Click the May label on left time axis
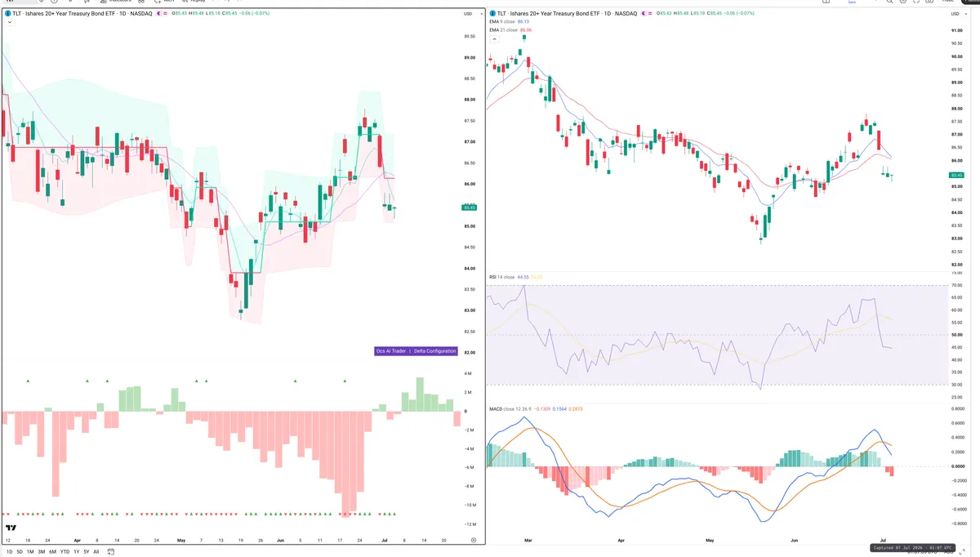This screenshot has height=557, width=980. click(181, 541)
